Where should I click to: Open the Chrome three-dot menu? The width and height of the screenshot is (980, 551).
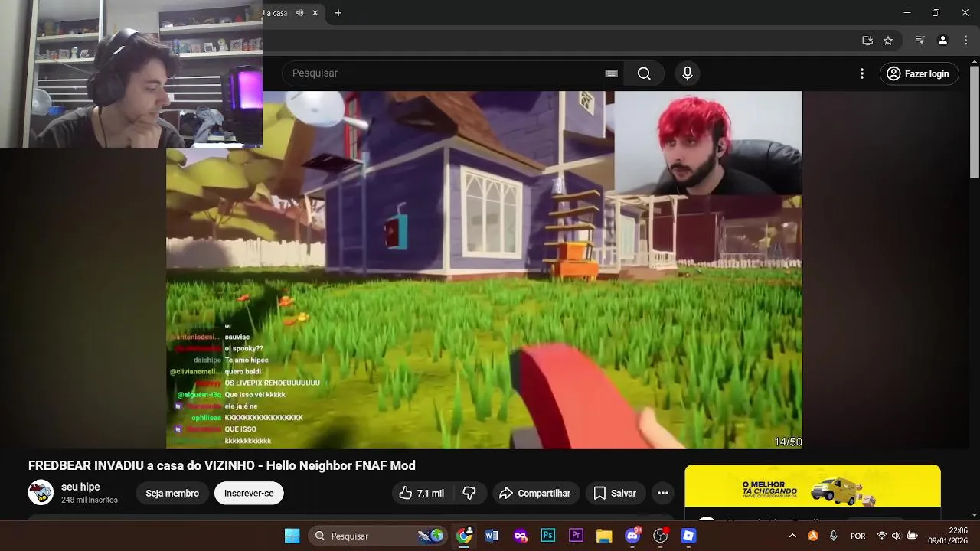click(965, 41)
